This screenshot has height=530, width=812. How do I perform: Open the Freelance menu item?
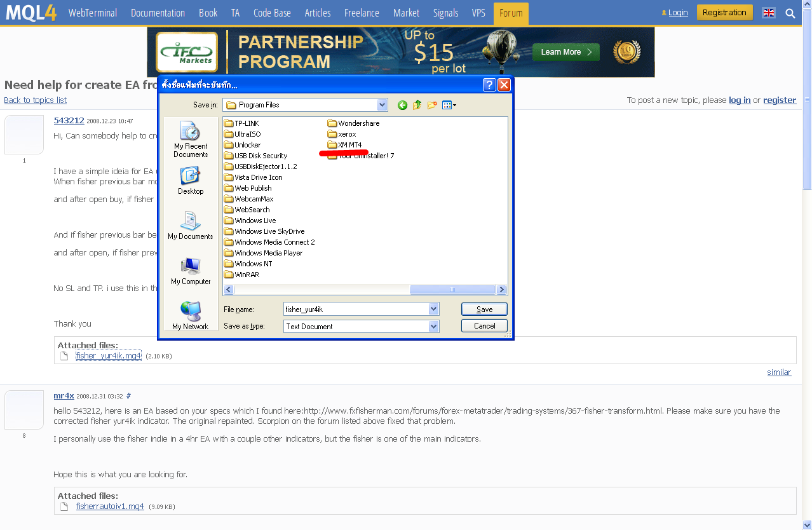(x=362, y=13)
